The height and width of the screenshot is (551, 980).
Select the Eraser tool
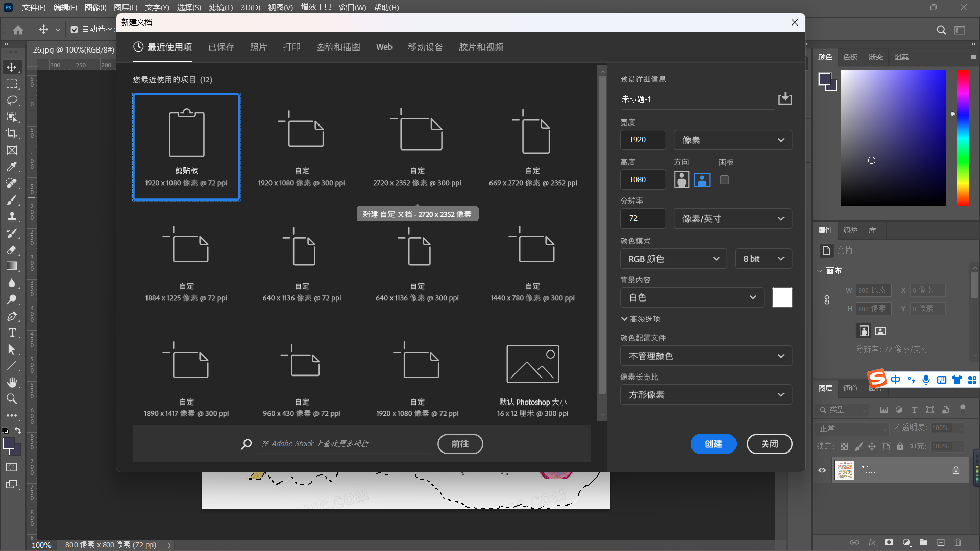tap(12, 249)
